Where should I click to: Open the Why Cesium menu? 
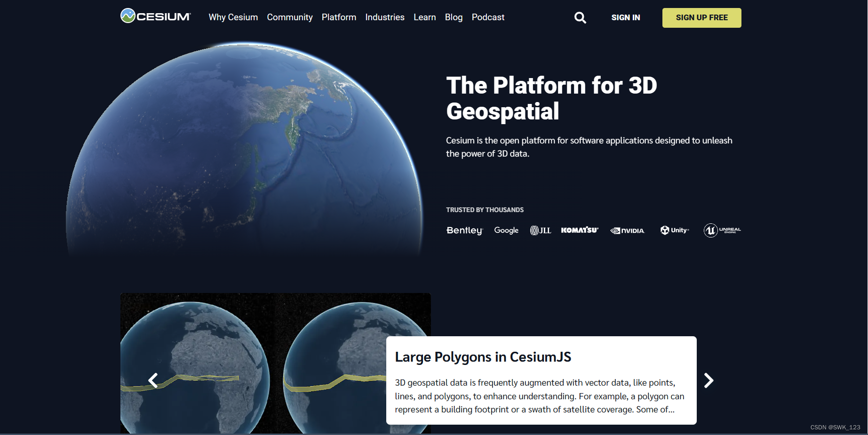coord(233,17)
